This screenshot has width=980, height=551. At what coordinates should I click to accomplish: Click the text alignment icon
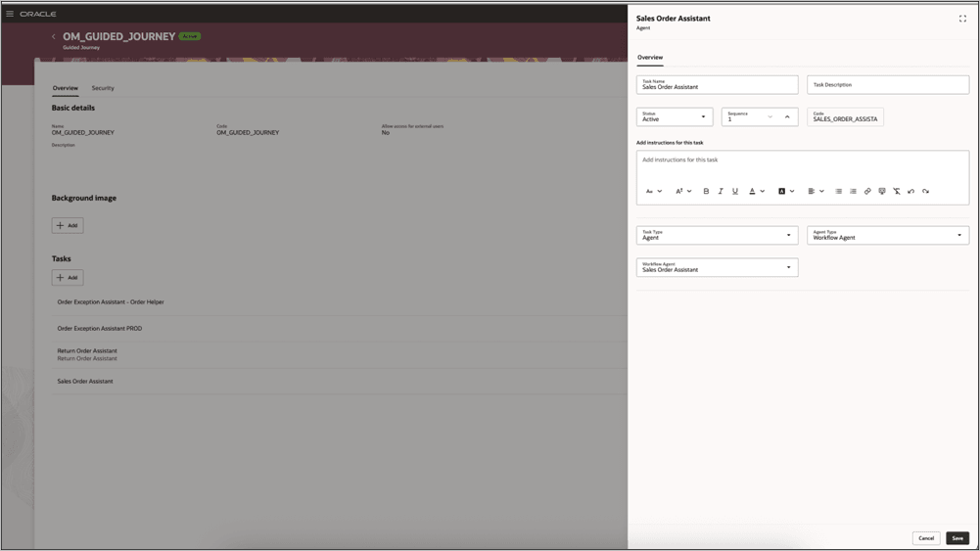(x=812, y=191)
